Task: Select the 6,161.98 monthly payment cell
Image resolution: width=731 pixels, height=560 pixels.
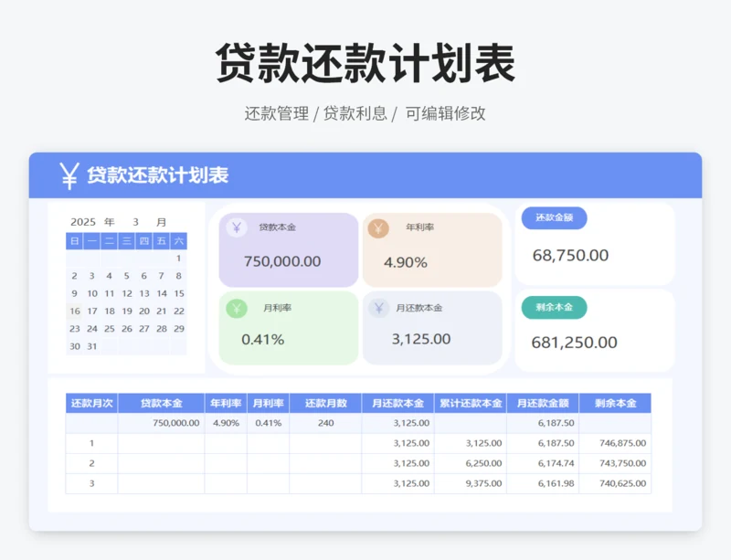Action: 543,483
